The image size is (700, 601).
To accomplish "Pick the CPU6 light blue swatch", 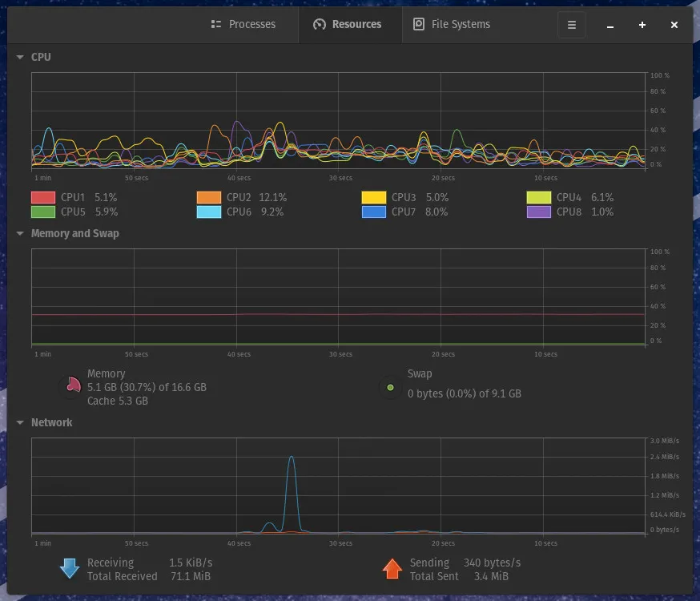I will tap(209, 212).
